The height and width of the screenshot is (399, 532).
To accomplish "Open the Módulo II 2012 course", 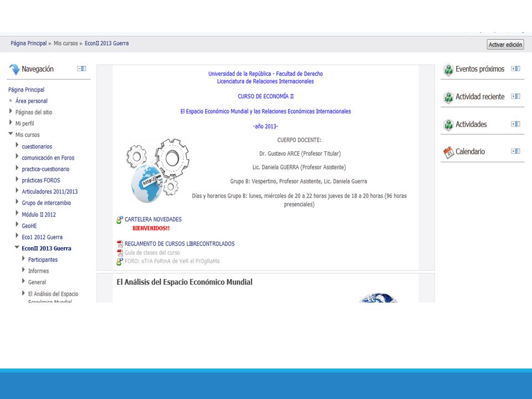I will click(x=39, y=214).
